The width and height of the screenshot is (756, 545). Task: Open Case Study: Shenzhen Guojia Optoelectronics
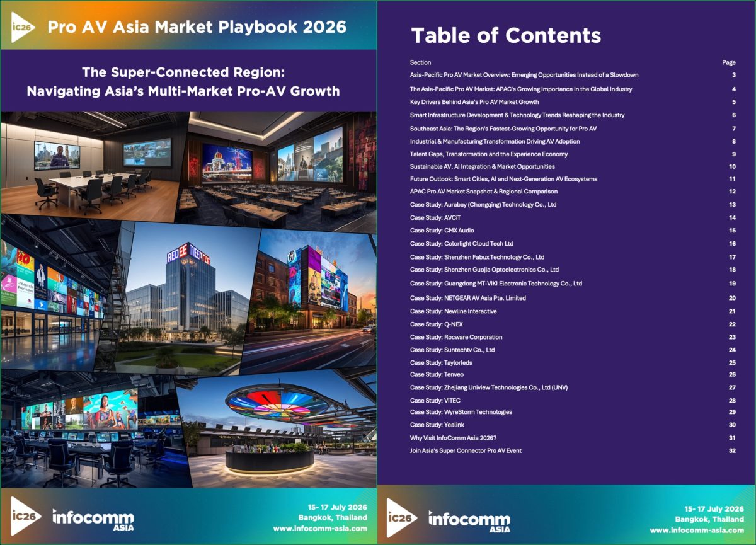point(484,270)
